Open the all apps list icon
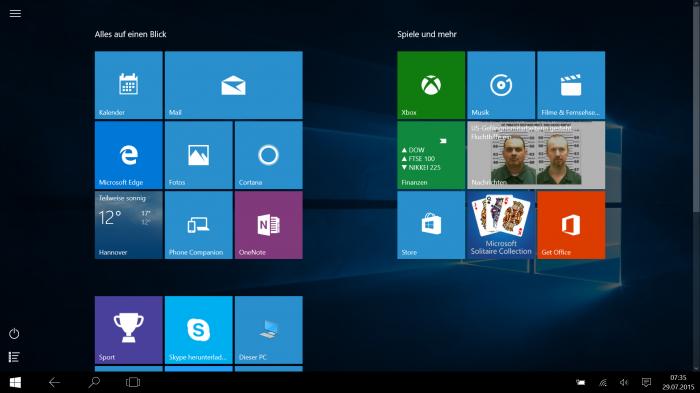 14,357
